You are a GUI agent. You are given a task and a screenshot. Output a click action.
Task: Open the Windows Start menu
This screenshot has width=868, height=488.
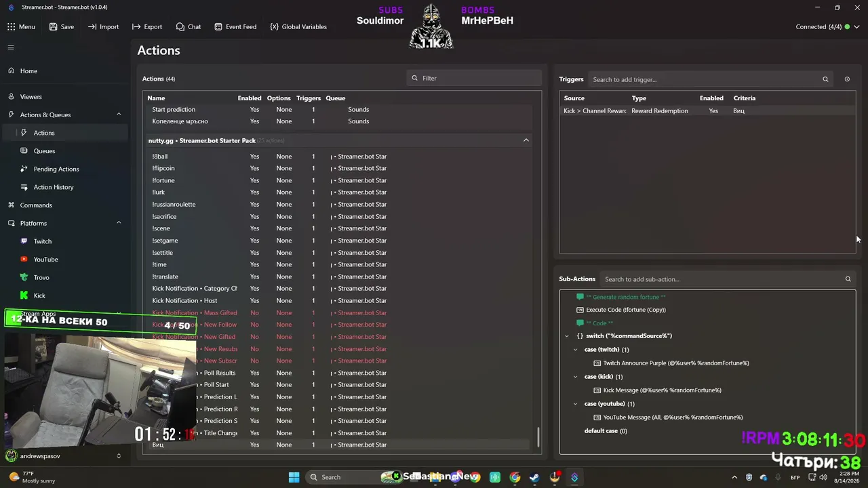click(294, 477)
